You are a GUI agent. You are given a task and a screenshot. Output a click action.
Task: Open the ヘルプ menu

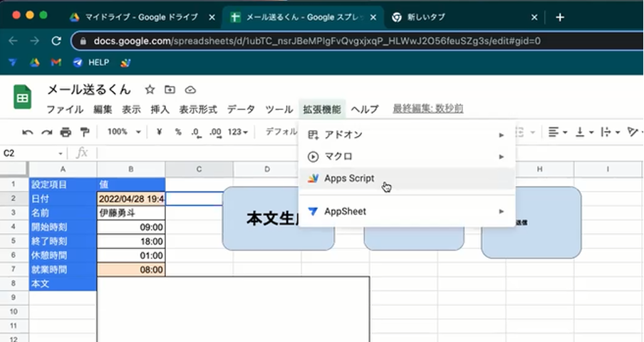tap(365, 109)
